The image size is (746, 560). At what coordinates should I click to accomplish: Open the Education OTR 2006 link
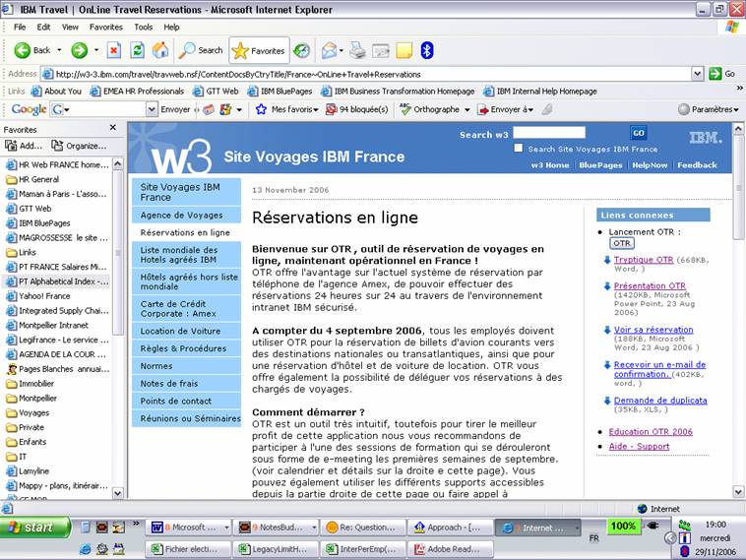tap(651, 431)
